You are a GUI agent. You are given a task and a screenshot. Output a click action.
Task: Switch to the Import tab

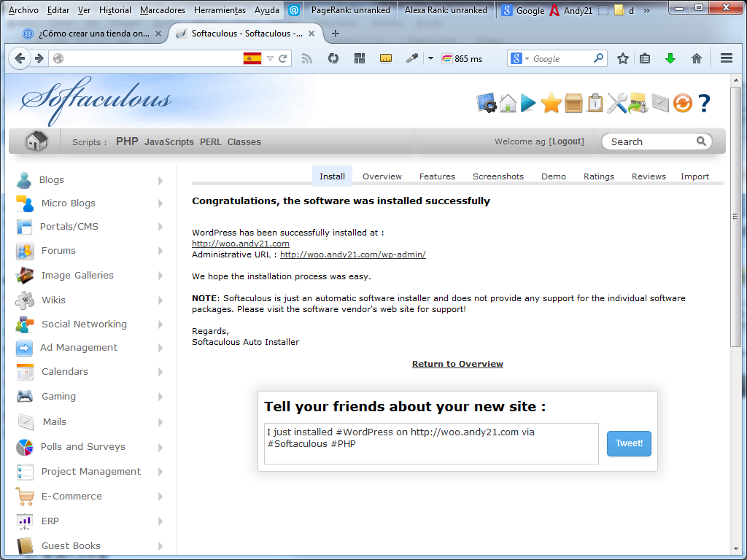tap(694, 176)
